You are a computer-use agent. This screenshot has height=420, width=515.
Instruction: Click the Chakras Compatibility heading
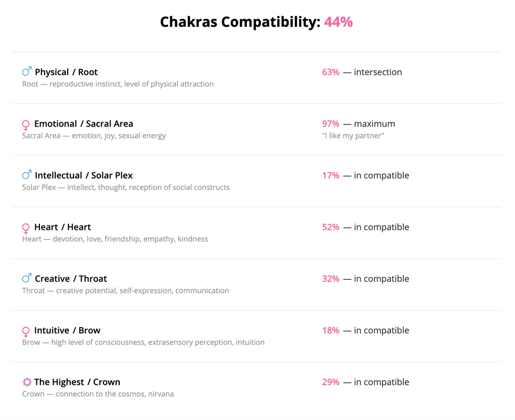click(240, 22)
